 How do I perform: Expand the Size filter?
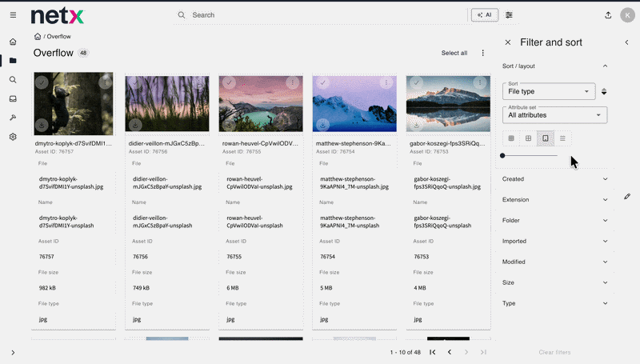coord(554,282)
